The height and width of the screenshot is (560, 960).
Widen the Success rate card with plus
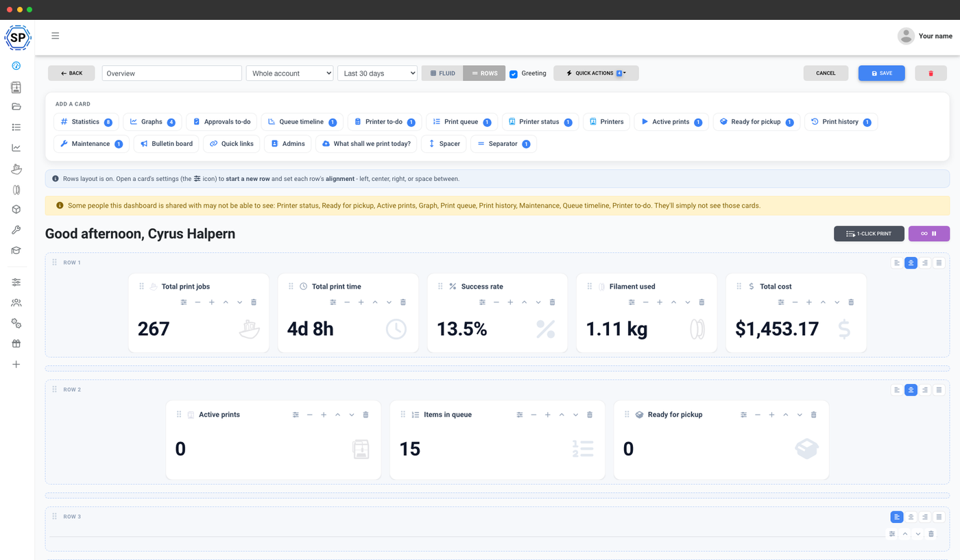[510, 302]
